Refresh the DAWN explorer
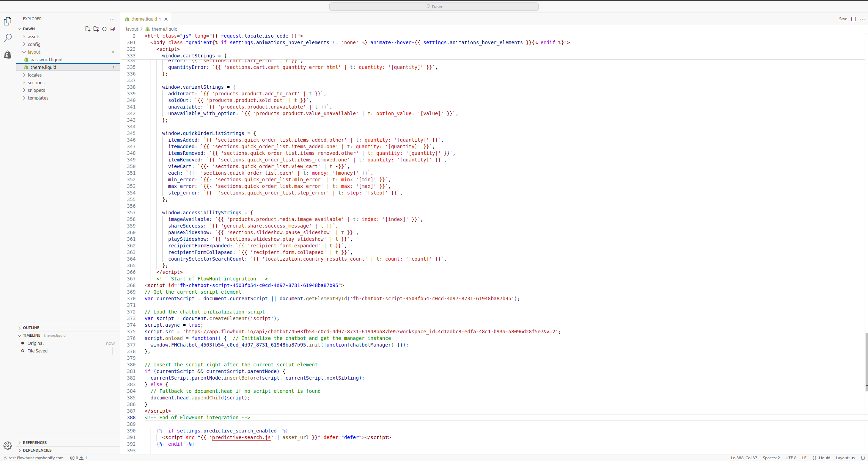This screenshot has height=461, width=868. (x=105, y=29)
